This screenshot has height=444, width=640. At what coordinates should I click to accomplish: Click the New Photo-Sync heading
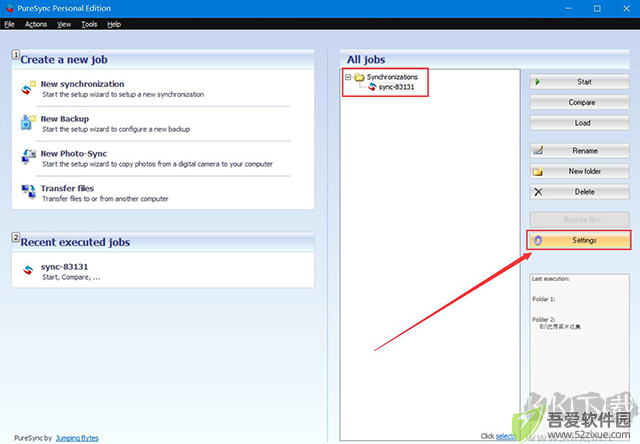[x=74, y=153]
